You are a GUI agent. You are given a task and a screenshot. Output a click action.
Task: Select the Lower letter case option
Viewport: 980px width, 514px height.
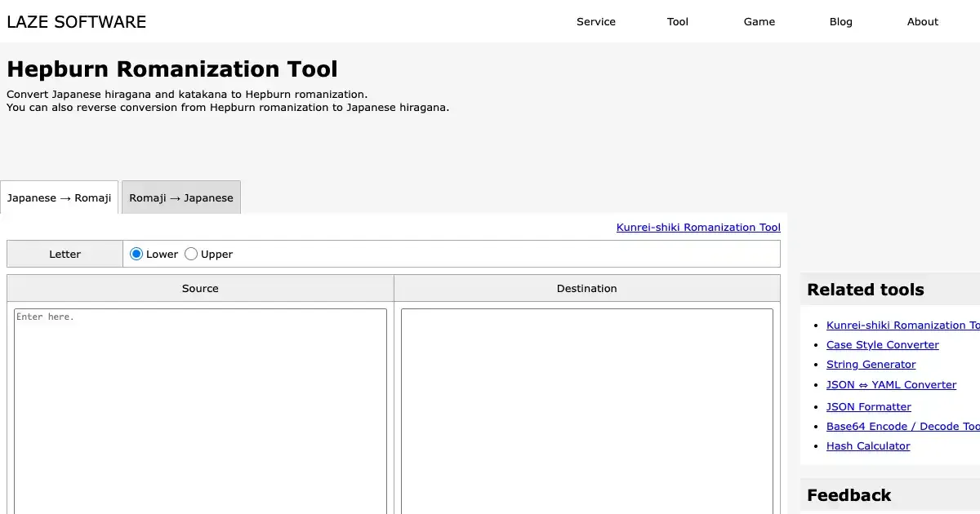tap(136, 255)
